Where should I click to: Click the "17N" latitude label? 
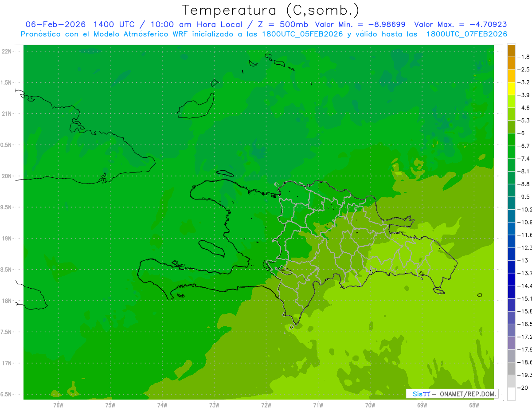pos(7,363)
